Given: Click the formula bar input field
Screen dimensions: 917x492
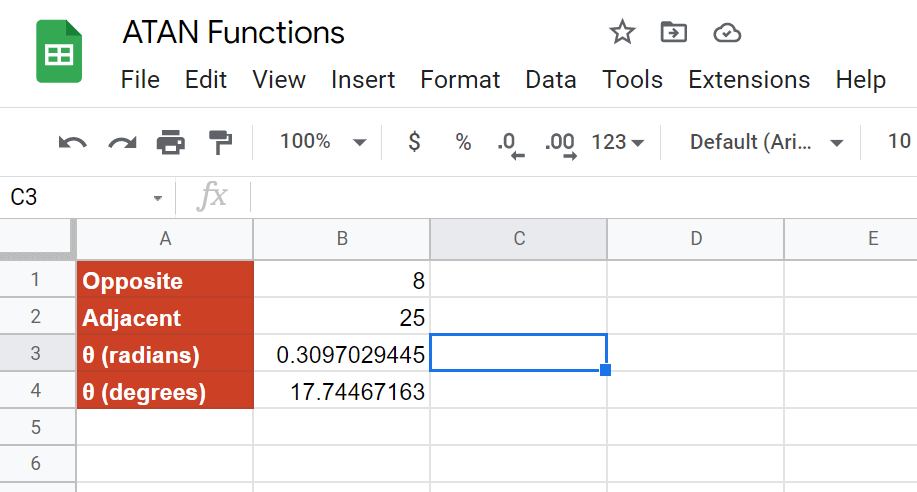Looking at the screenshot, I should click(584, 197).
